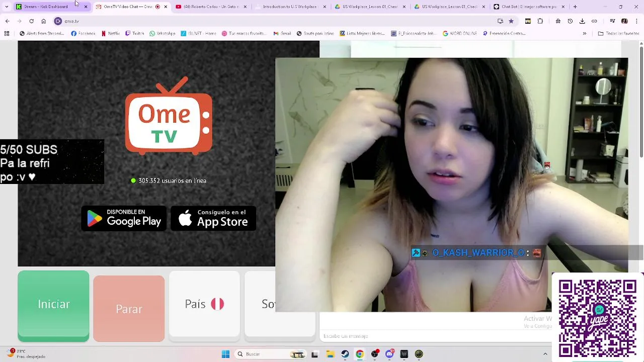Click the taskbar Buscar search box
The width and height of the screenshot is (644, 362).
[271, 354]
